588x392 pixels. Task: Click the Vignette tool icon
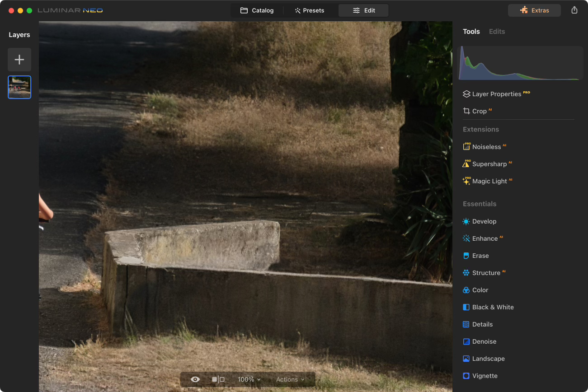pos(466,376)
